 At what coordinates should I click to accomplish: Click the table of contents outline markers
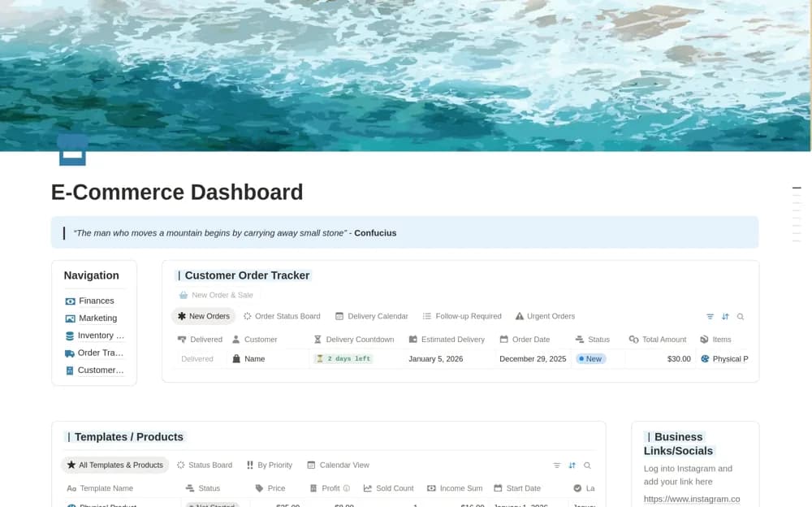(797, 214)
